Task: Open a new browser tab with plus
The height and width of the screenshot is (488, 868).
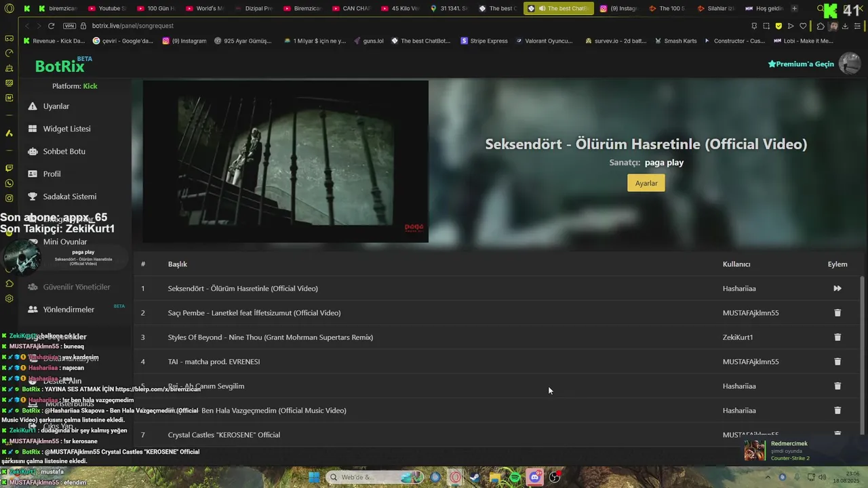Action: click(x=794, y=8)
